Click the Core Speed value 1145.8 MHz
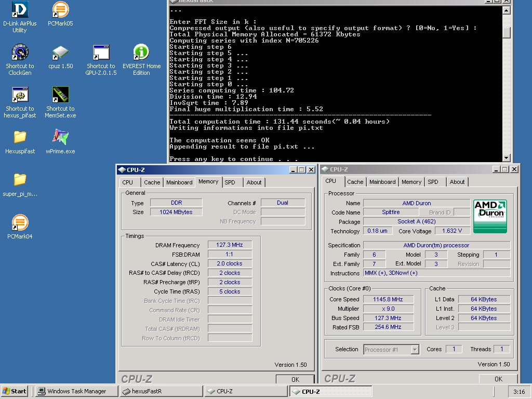The height and width of the screenshot is (399, 532). tap(388, 299)
